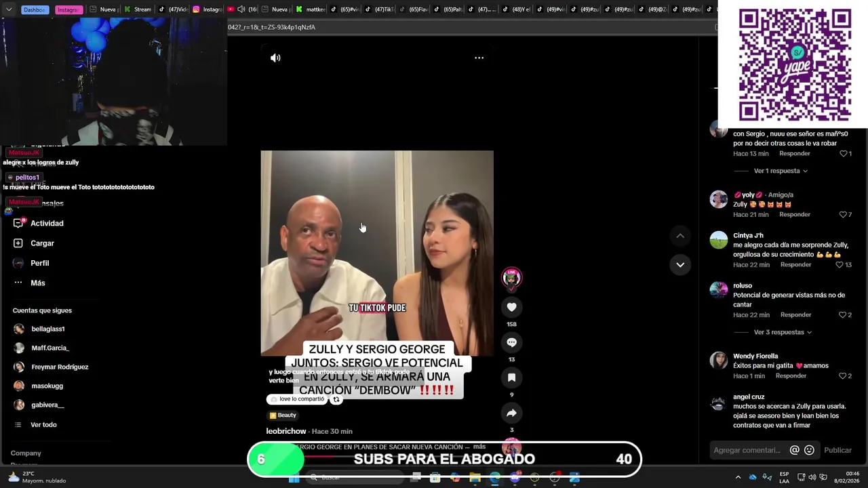Open angel cruz commenter avatar

pos(719,404)
